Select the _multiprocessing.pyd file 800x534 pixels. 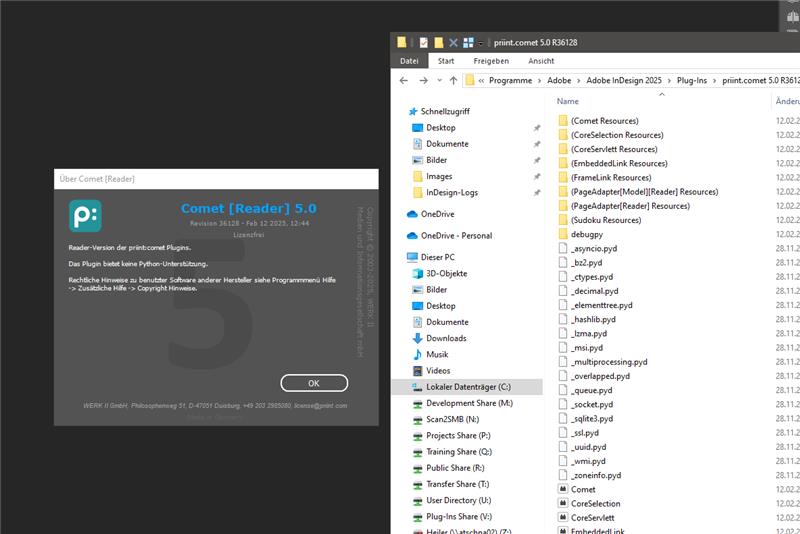click(609, 362)
